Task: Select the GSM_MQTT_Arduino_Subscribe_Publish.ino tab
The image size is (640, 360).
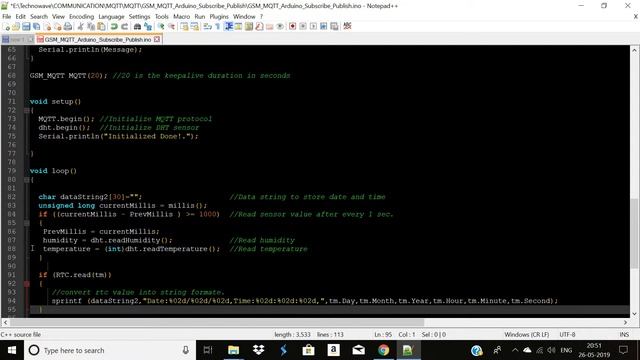Action: click(x=98, y=40)
